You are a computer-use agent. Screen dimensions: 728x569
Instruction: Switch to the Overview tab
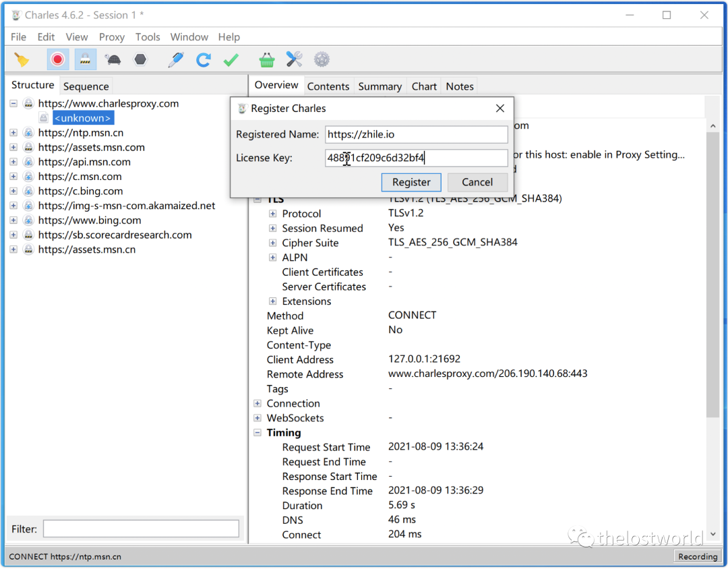276,85
